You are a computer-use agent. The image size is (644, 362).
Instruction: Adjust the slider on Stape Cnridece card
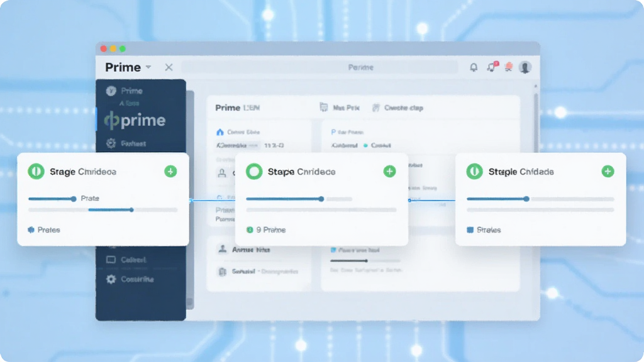tap(299, 199)
